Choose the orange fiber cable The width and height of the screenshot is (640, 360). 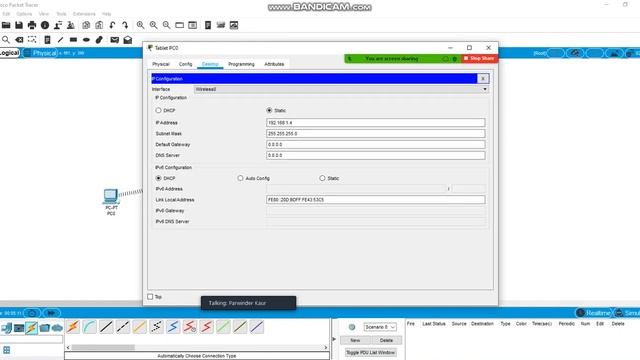(140, 327)
